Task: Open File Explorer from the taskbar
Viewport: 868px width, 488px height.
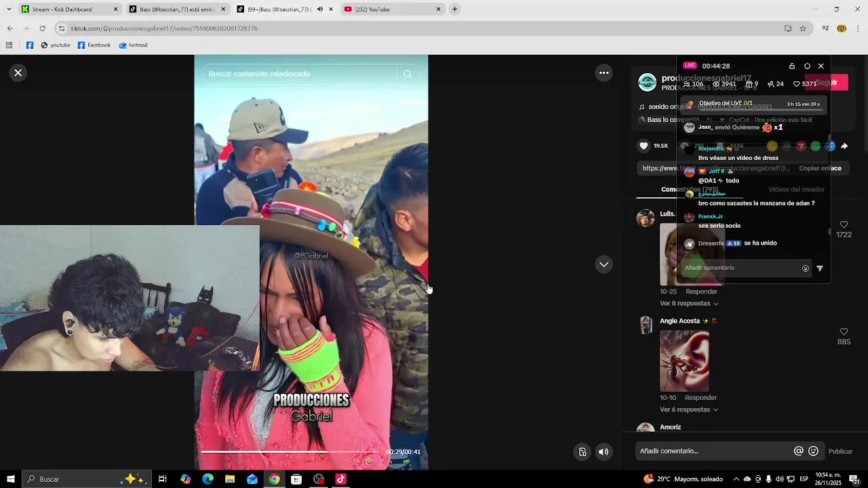Action: click(230, 479)
